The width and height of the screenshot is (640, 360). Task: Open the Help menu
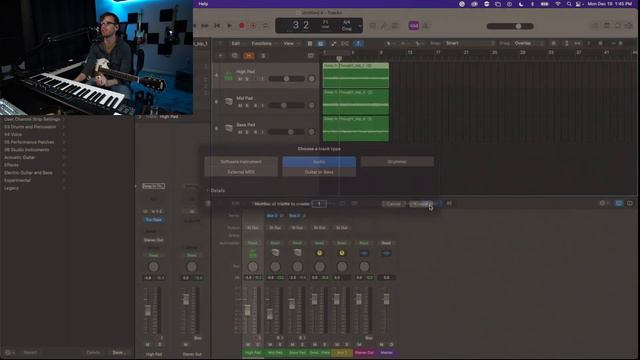(x=203, y=4)
